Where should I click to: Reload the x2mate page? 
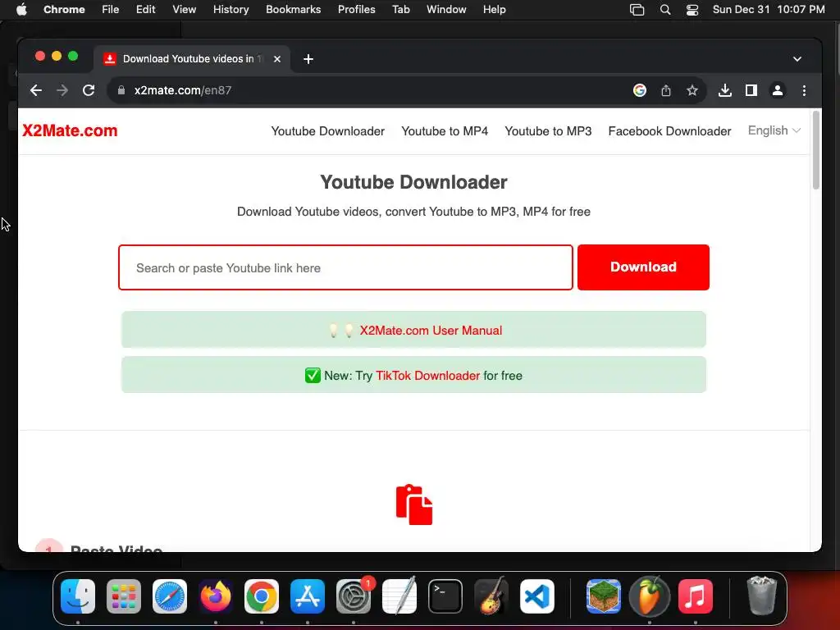[x=89, y=90]
